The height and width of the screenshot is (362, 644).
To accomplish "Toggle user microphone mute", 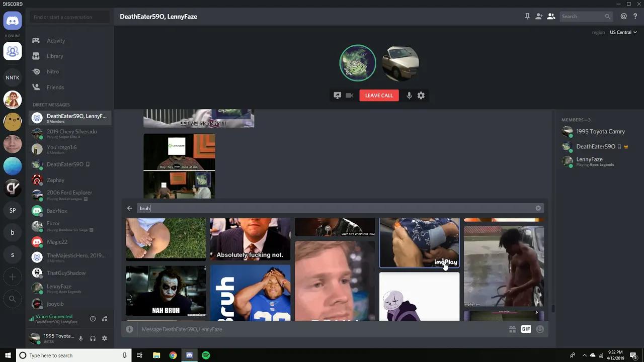I will tap(80, 338).
